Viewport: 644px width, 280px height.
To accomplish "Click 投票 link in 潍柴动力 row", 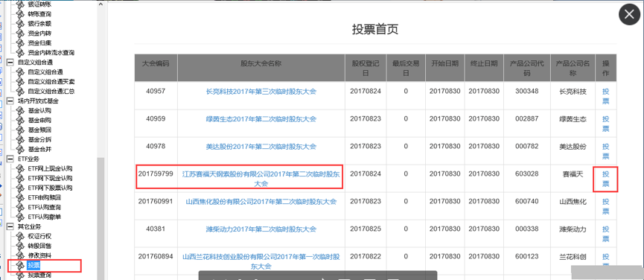I will click(606, 234).
